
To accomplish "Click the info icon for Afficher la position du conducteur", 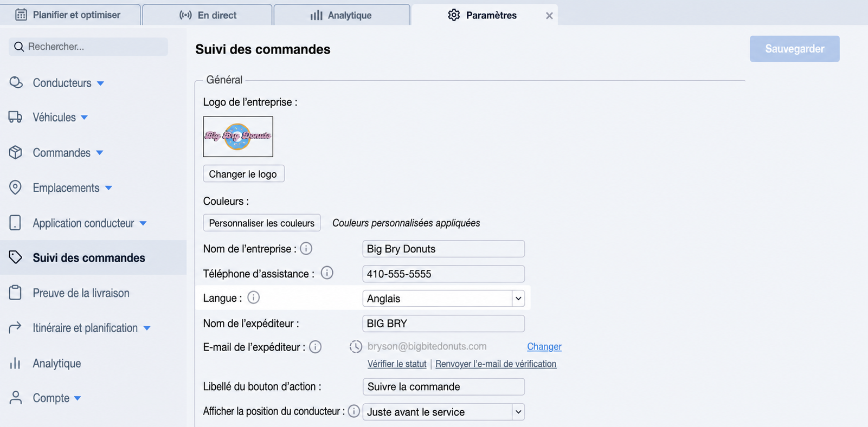I will pyautogui.click(x=353, y=411).
